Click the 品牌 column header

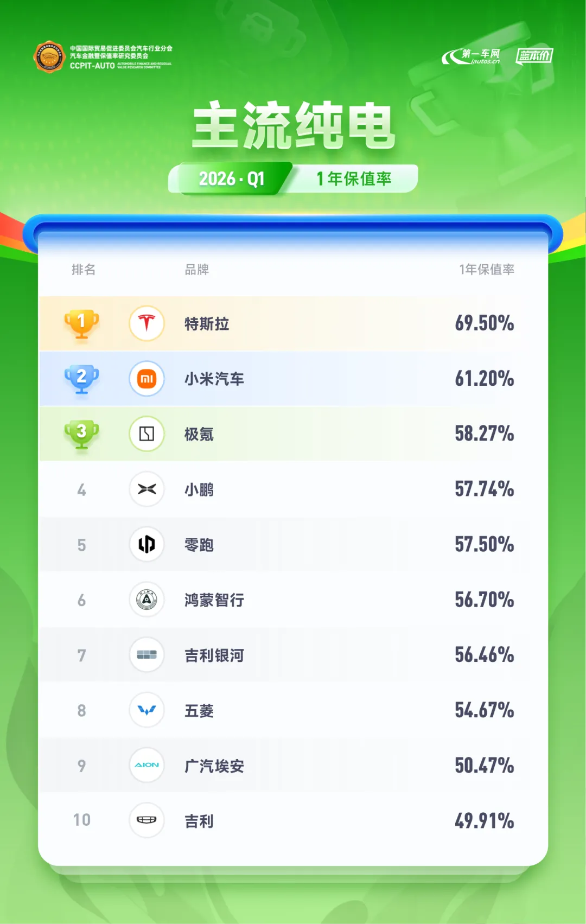tap(197, 270)
